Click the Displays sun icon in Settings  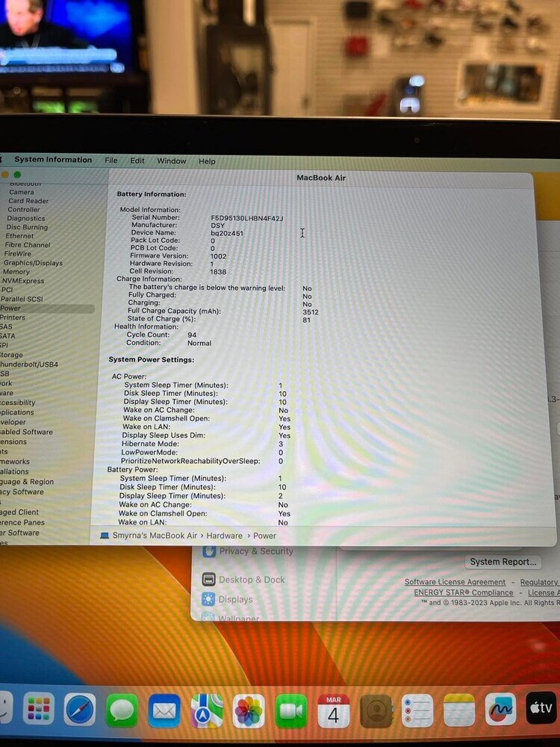[x=208, y=599]
